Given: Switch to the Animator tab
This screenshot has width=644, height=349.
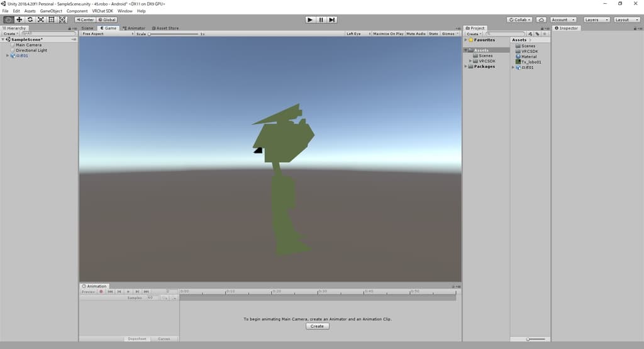Looking at the screenshot, I should coord(134,28).
